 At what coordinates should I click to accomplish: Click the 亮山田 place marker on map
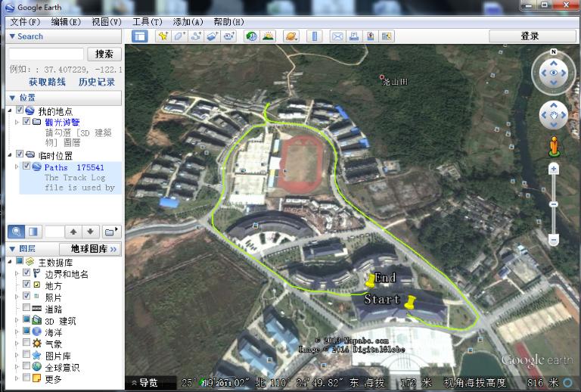click(381, 77)
